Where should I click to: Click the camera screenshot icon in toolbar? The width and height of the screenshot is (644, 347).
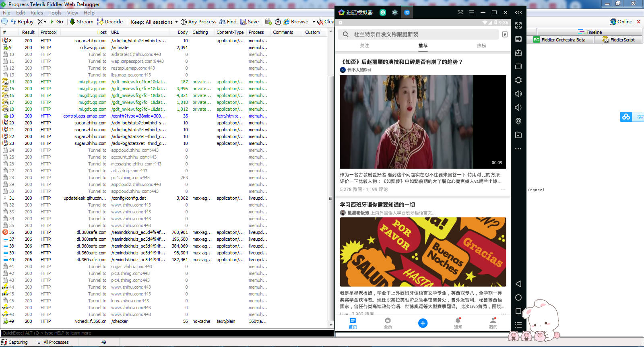[x=268, y=22]
